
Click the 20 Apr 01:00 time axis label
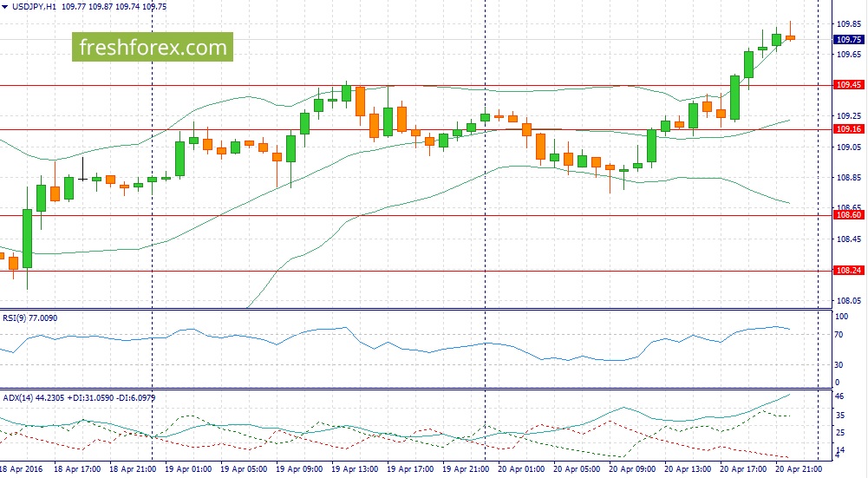click(x=523, y=468)
